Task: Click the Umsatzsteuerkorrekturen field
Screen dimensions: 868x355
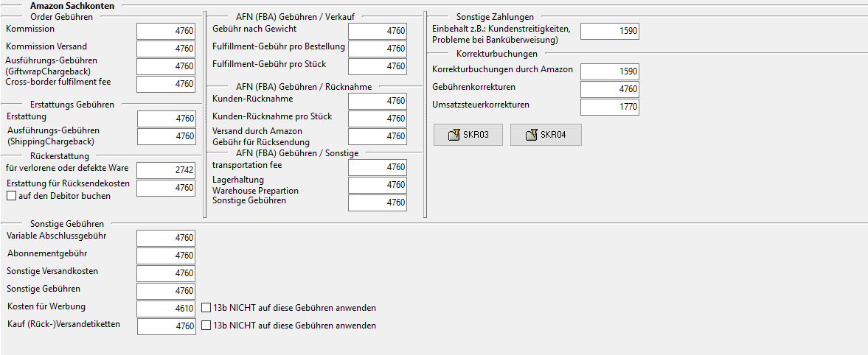Action: [x=609, y=108]
